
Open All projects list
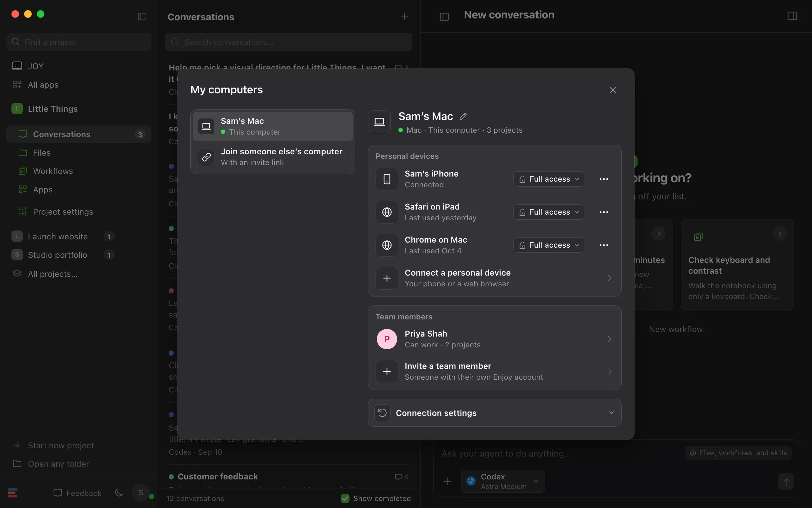[79, 274]
